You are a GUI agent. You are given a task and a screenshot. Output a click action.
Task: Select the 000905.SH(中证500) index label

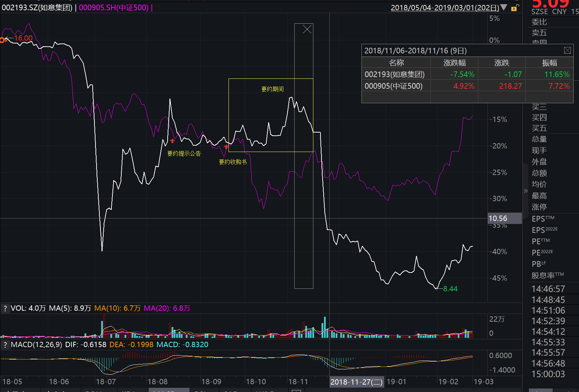point(114,7)
